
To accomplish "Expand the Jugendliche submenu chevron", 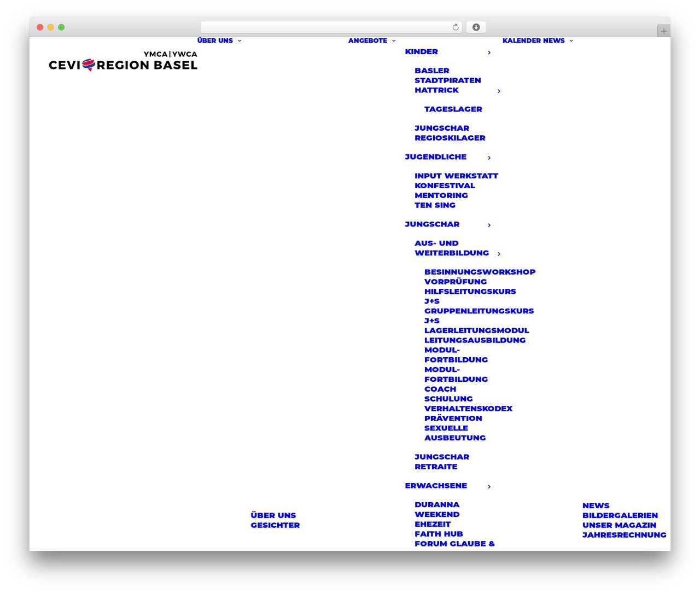I will (x=489, y=158).
